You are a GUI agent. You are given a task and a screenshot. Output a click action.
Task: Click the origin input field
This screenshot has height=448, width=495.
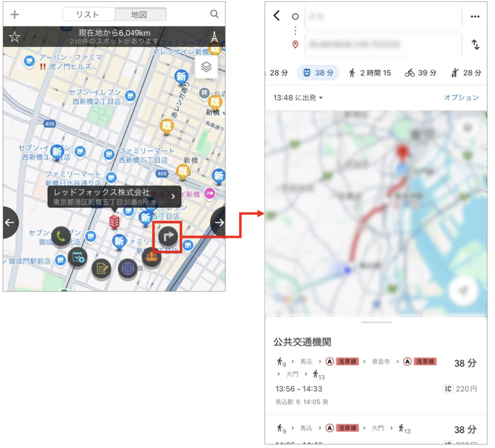pyautogui.click(x=383, y=16)
